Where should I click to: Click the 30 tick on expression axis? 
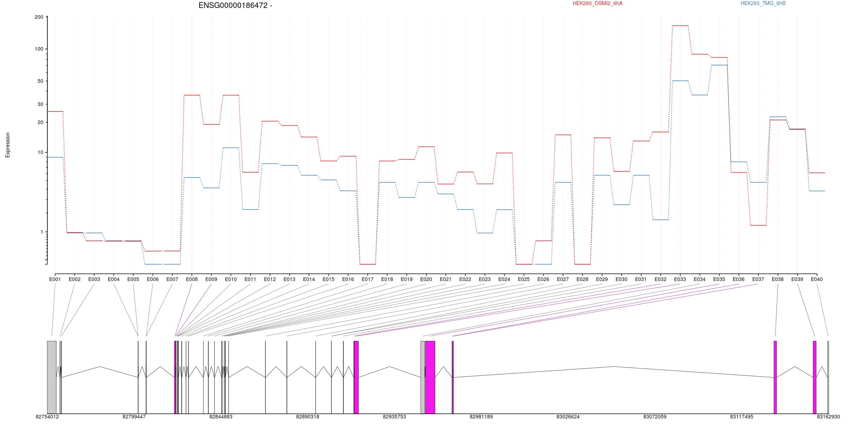pos(41,104)
